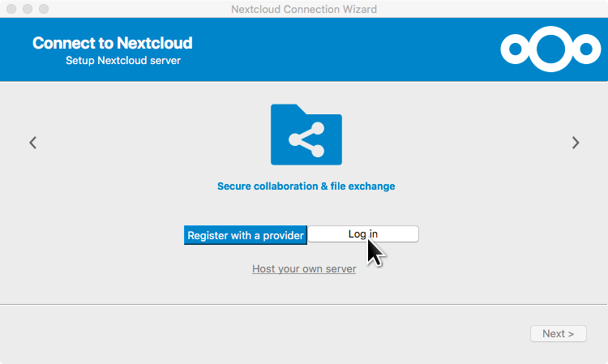Click the left circle of Nextcloud logo
The width and height of the screenshot is (608, 364).
(514, 49)
